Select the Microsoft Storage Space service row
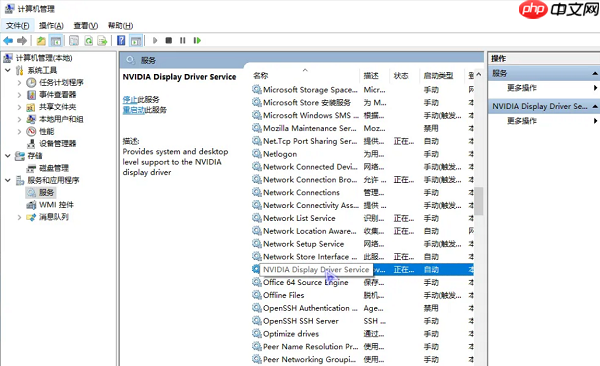The height and width of the screenshot is (366, 600). 362,90
